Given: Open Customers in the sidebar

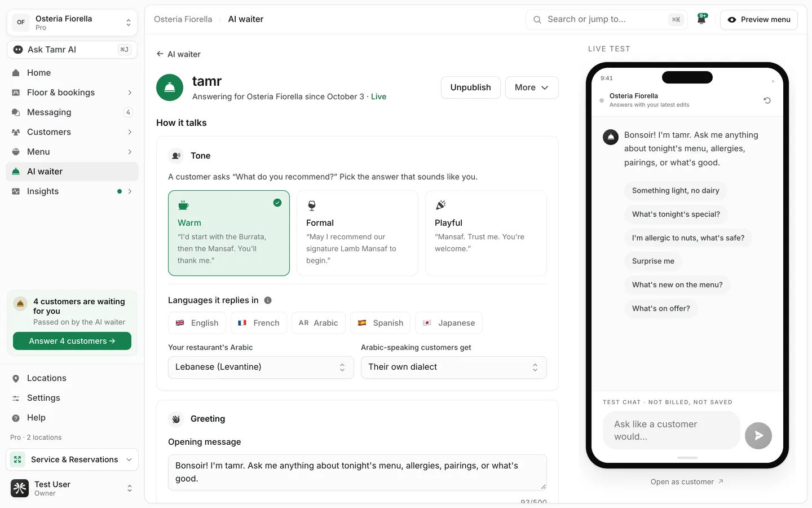Looking at the screenshot, I should tap(72, 132).
